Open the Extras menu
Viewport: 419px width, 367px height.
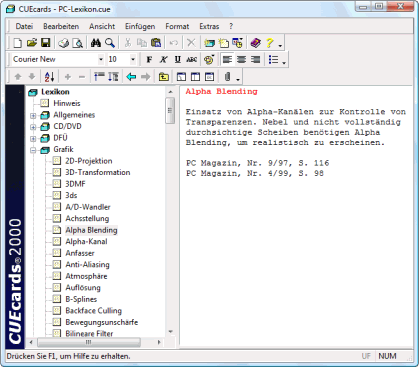[209, 26]
